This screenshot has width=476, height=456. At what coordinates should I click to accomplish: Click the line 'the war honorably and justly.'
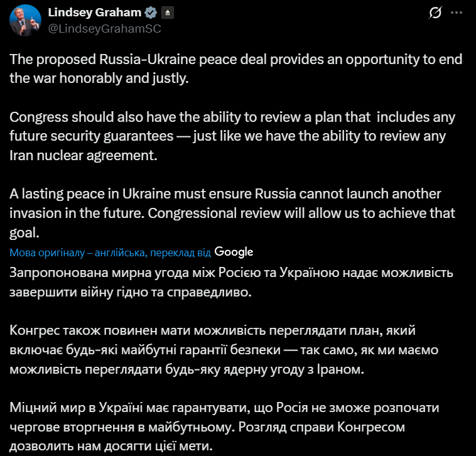(x=99, y=79)
